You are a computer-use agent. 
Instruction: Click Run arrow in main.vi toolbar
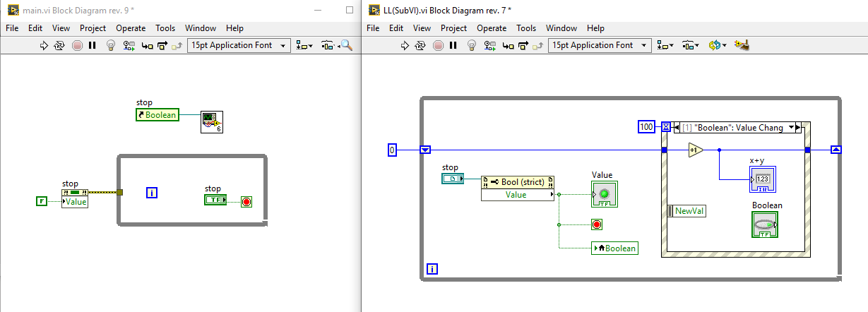coord(44,45)
